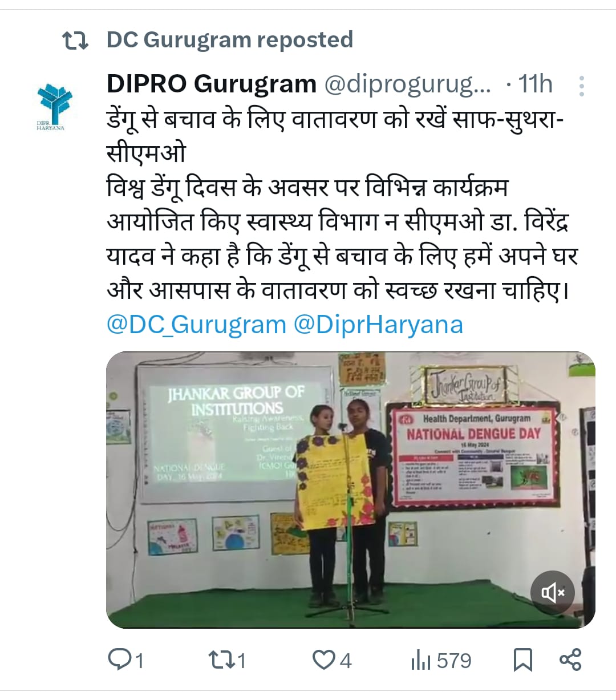The height and width of the screenshot is (700, 616).
Task: Open the @diprogurug... handle
Action: [x=408, y=84]
